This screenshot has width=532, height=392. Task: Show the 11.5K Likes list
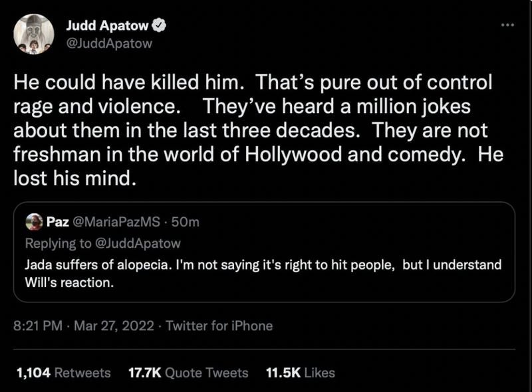(300, 373)
